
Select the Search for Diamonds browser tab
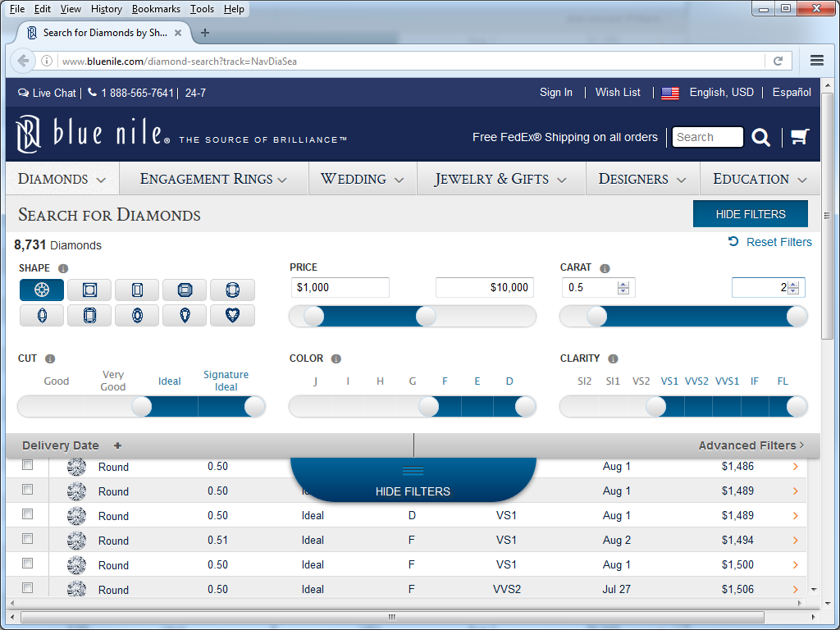104,33
